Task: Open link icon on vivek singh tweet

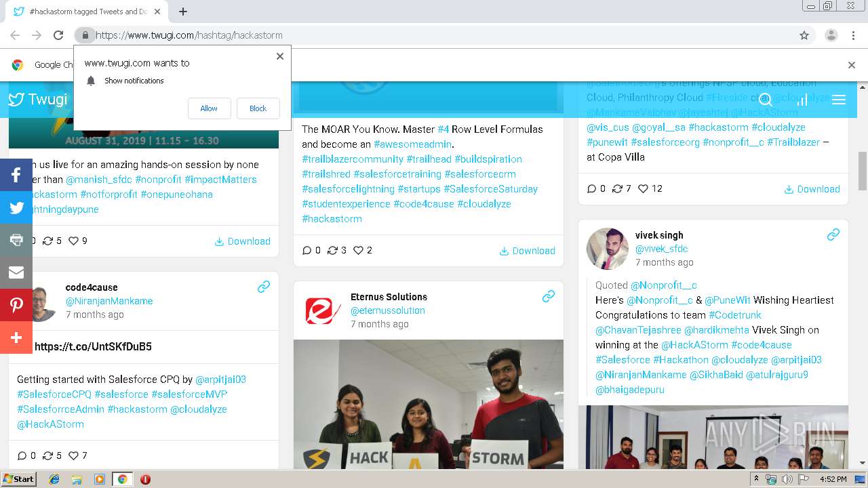Action: pyautogui.click(x=833, y=235)
